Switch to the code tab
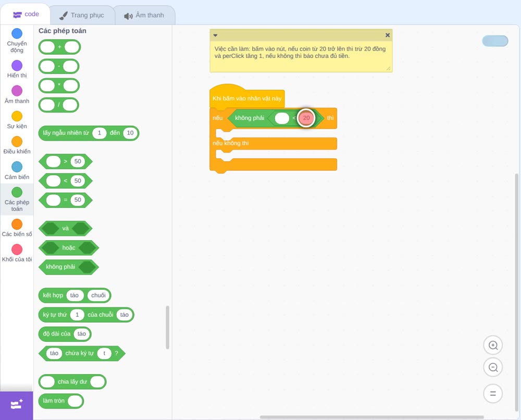 tap(26, 14)
